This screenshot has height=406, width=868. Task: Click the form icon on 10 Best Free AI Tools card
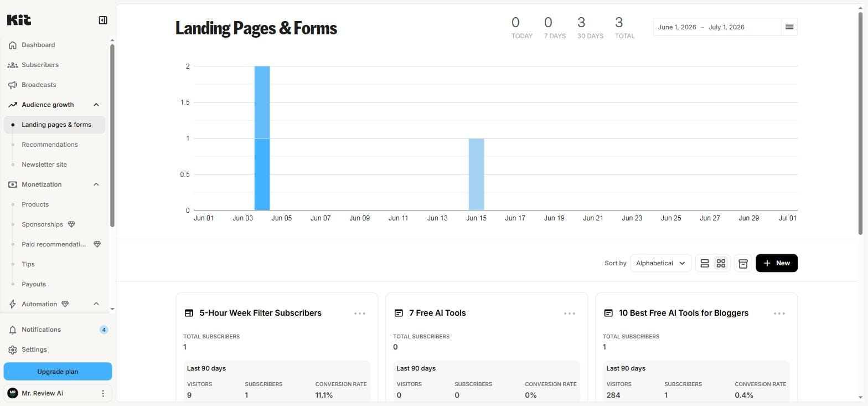tap(608, 313)
